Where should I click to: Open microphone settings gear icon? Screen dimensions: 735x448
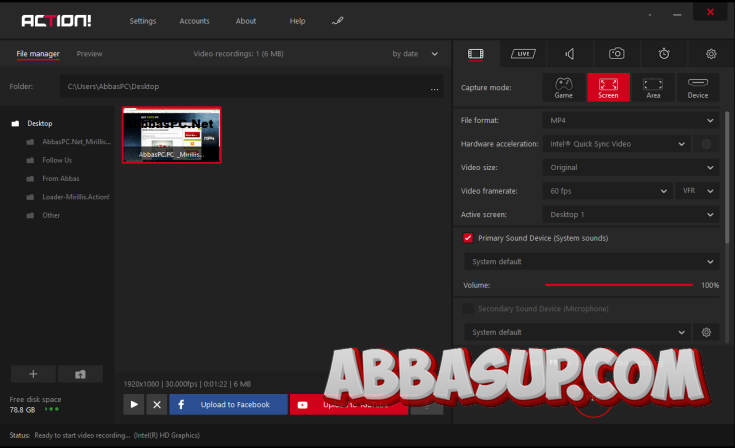click(706, 332)
